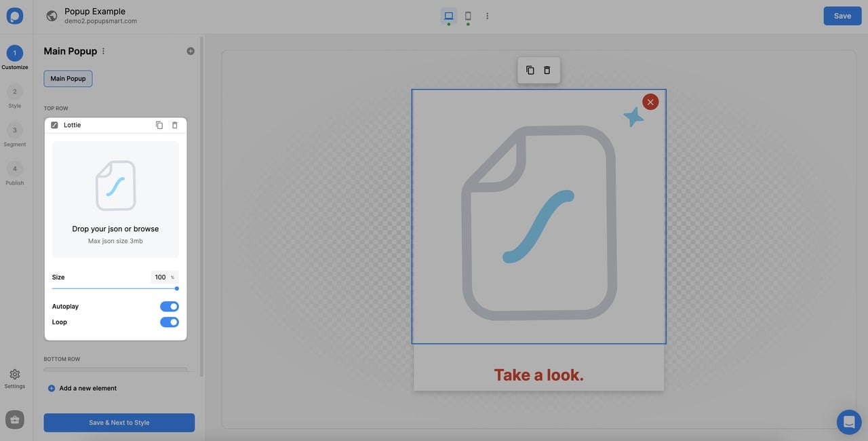This screenshot has width=868, height=441.
Task: Go to step 2 Style
Action: 15,96
